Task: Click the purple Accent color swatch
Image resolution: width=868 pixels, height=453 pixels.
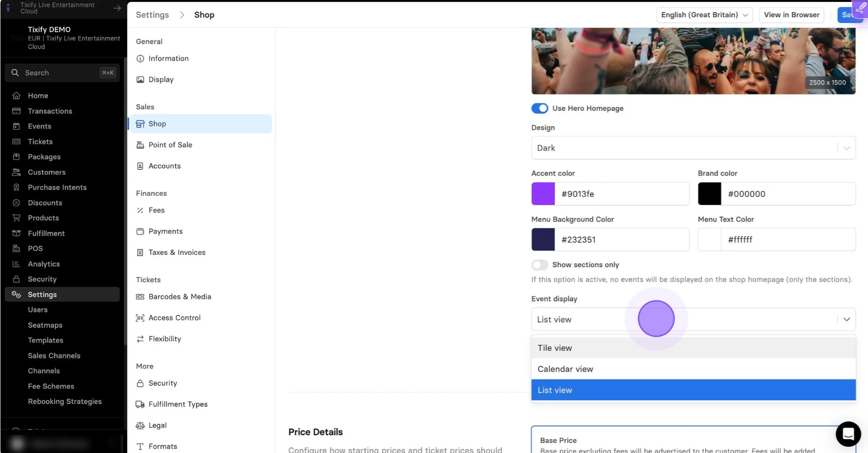Action: (x=543, y=194)
